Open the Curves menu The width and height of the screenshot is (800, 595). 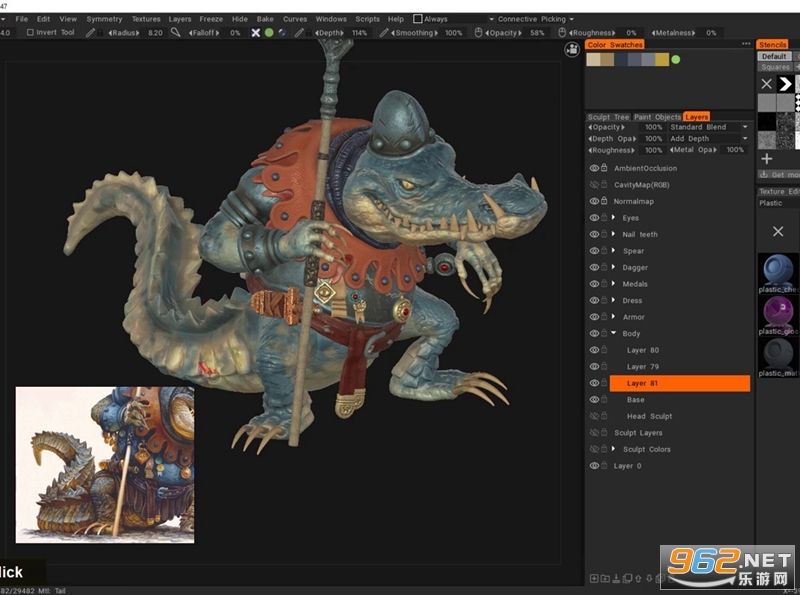pyautogui.click(x=295, y=19)
